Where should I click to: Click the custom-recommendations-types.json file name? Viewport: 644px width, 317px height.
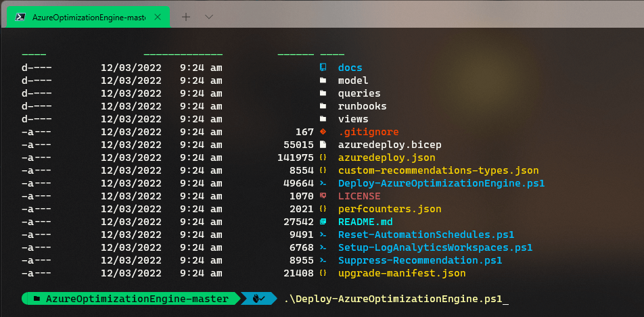[x=438, y=170]
